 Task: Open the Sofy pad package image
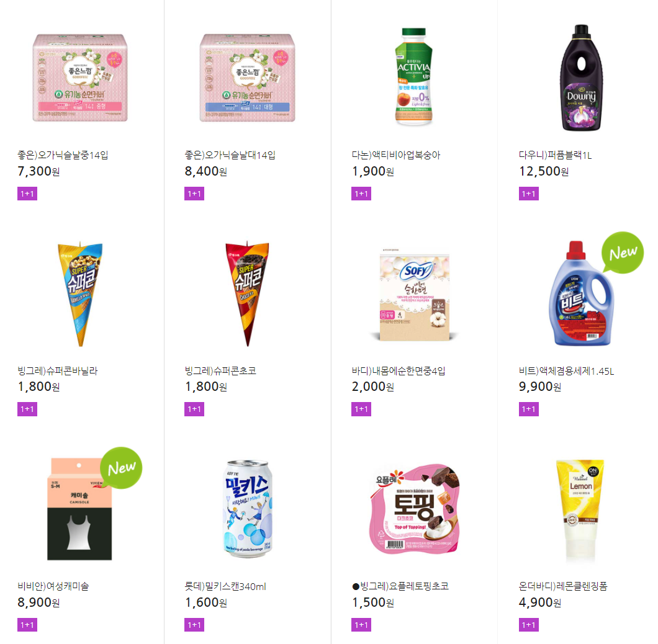point(414,295)
